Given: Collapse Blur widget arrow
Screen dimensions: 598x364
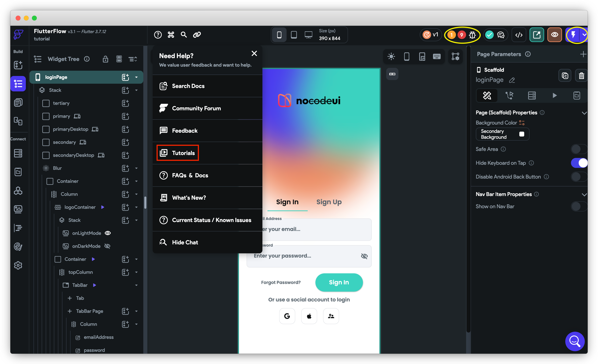Looking at the screenshot, I should pyautogui.click(x=136, y=168).
